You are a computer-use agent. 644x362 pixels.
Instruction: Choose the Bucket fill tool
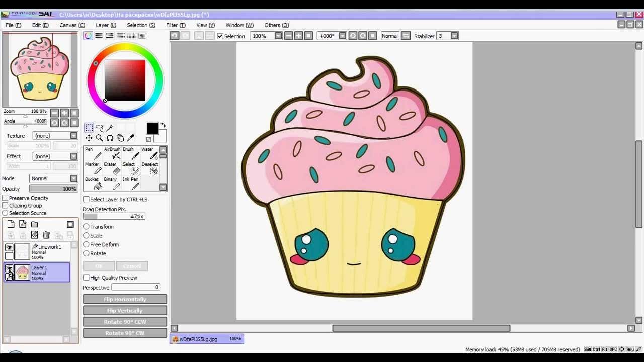coord(92,184)
